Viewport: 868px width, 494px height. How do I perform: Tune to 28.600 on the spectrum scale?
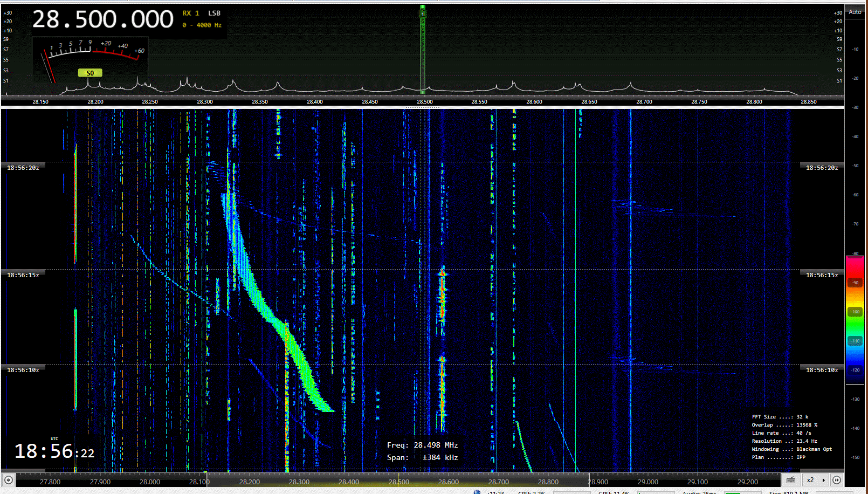click(x=534, y=101)
